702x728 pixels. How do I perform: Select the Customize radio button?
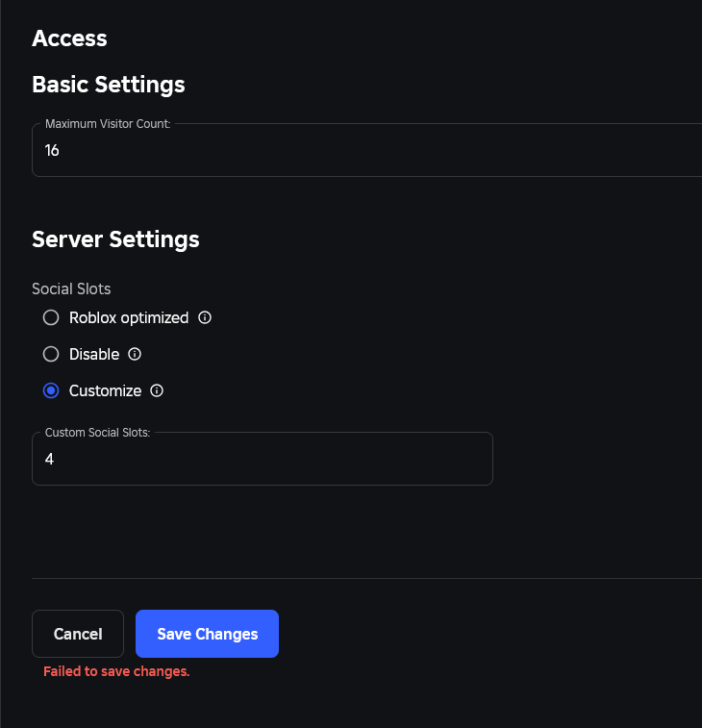click(52, 390)
